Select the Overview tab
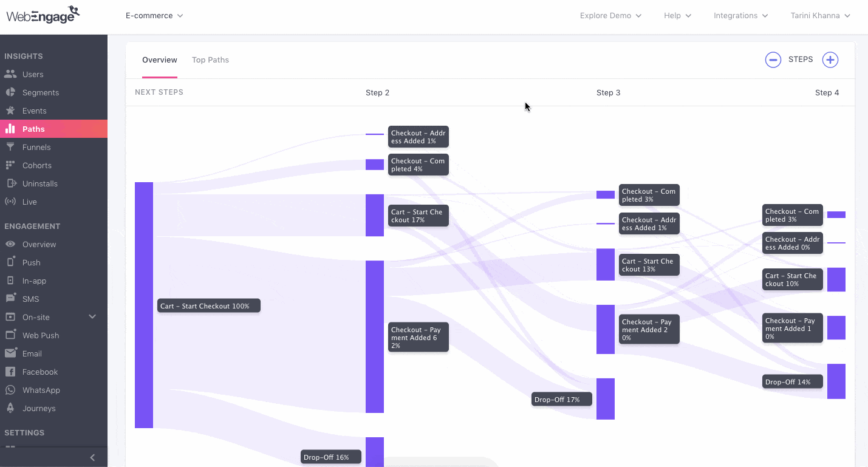The image size is (868, 467). tap(160, 60)
